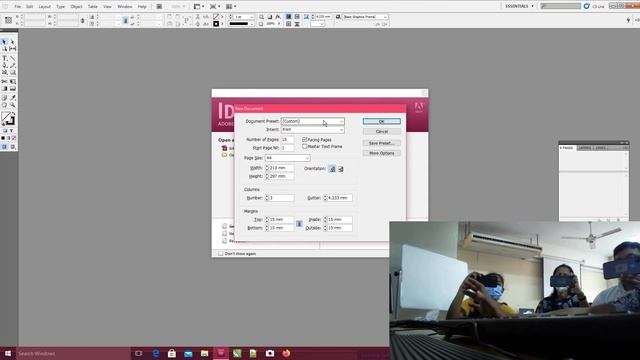The height and width of the screenshot is (360, 640).
Task: Open File Explorer from taskbar
Action: [x=204, y=353]
